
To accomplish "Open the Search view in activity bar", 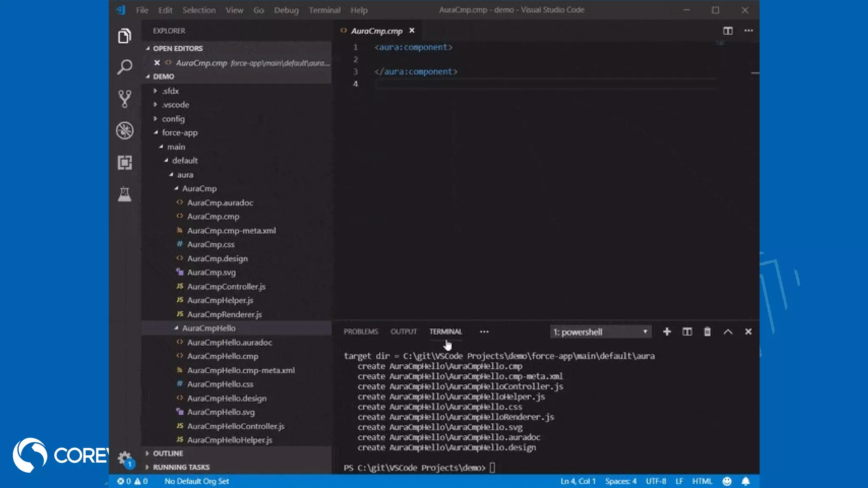I will coord(125,67).
